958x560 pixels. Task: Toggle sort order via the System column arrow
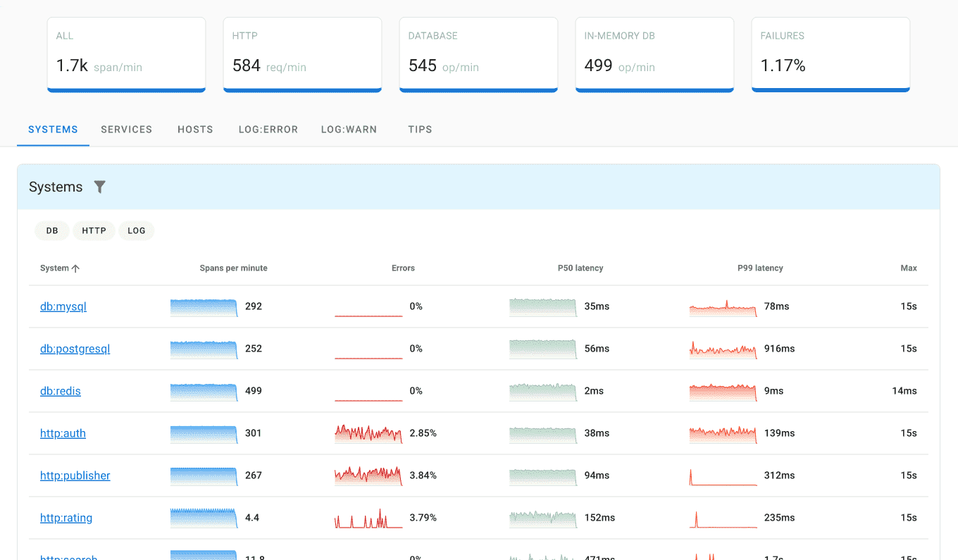coord(77,268)
